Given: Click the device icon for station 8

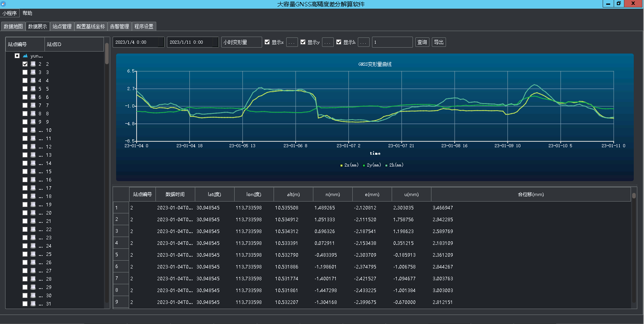Looking at the screenshot, I should pos(33,113).
